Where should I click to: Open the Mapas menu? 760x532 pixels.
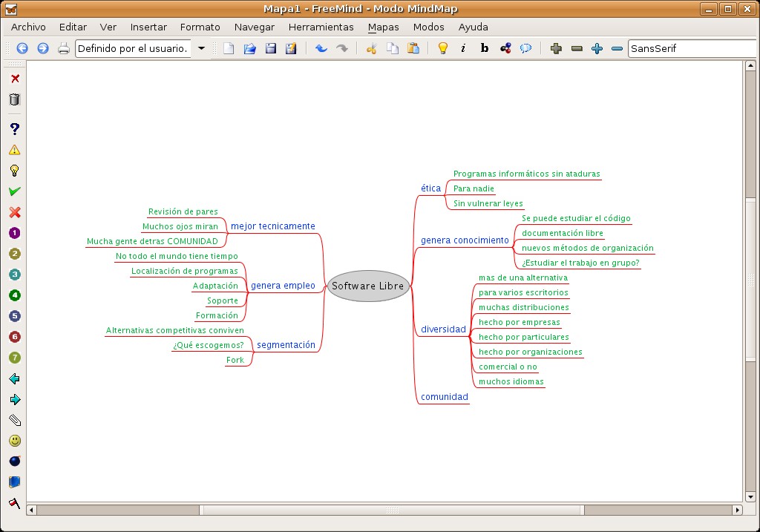click(x=384, y=27)
